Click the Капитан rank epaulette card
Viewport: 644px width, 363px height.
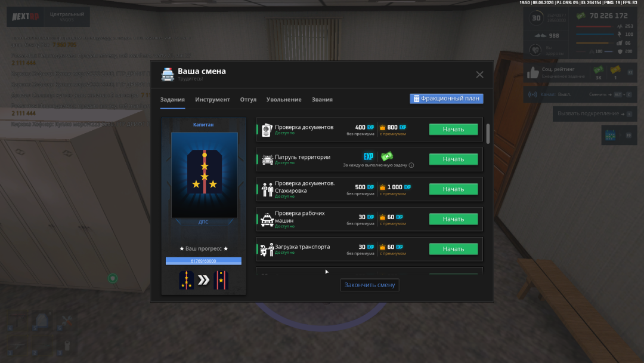[204, 175]
